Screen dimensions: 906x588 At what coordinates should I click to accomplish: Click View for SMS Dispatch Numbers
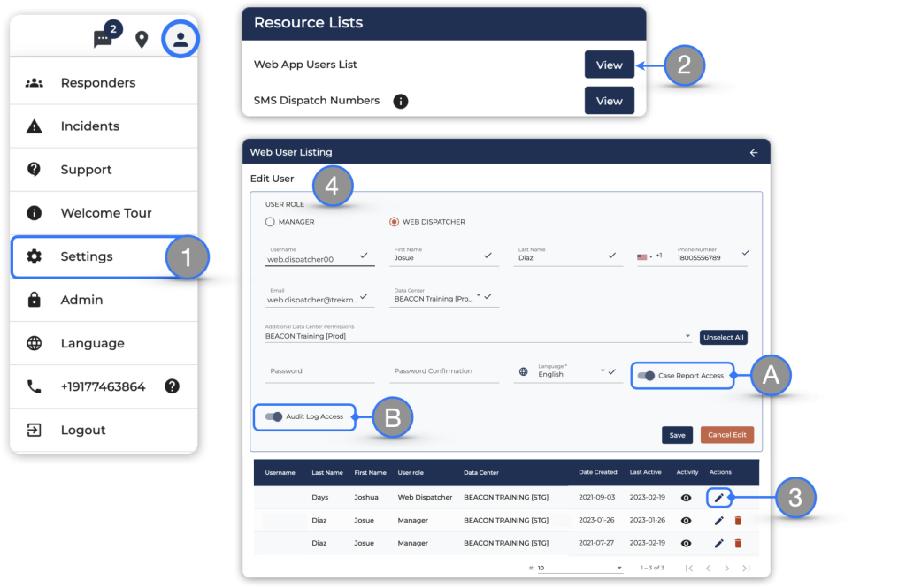click(x=609, y=101)
